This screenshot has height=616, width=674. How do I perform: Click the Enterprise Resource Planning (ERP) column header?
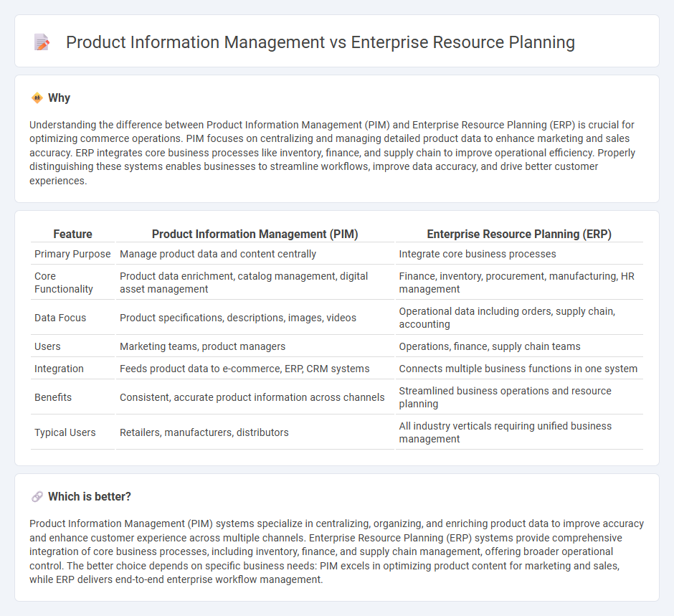pos(519,234)
